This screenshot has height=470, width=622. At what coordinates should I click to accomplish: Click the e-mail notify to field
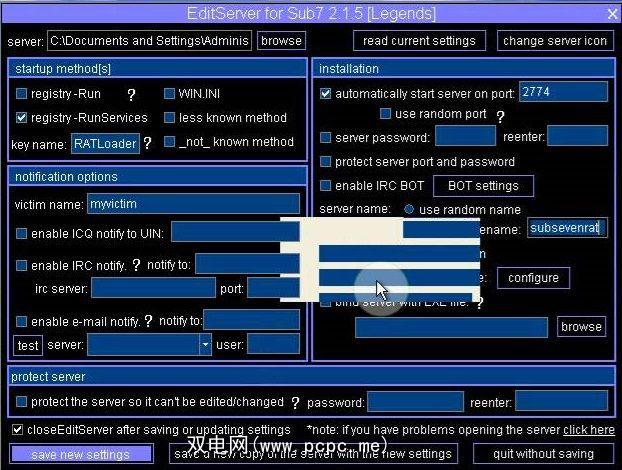point(251,320)
